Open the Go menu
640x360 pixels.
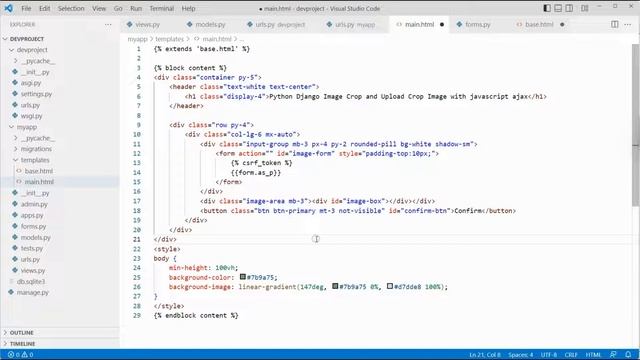118,8
